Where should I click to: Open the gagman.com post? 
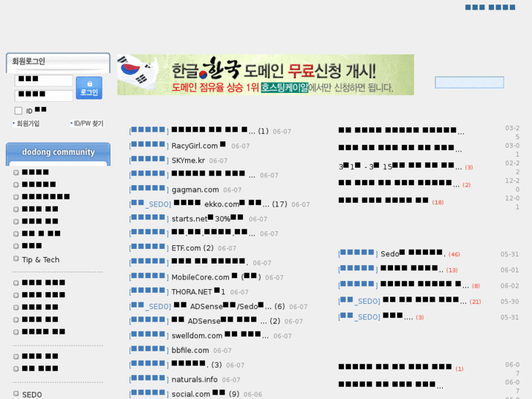(x=195, y=190)
